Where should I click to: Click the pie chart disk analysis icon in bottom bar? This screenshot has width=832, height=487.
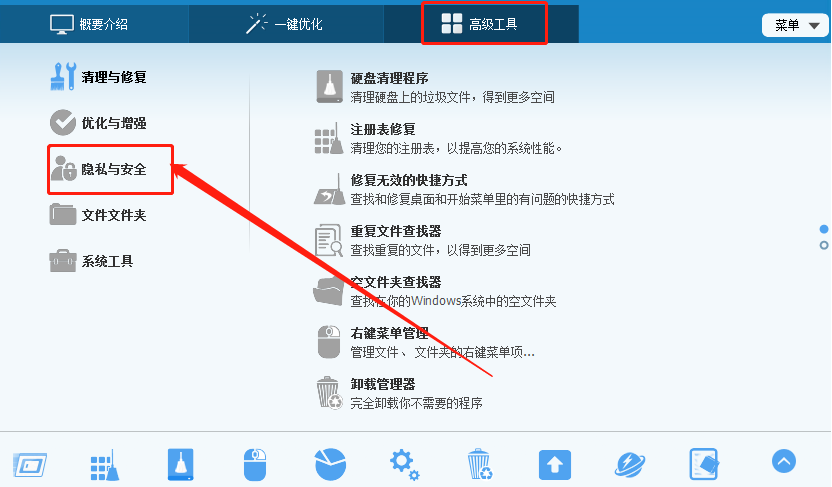click(330, 464)
